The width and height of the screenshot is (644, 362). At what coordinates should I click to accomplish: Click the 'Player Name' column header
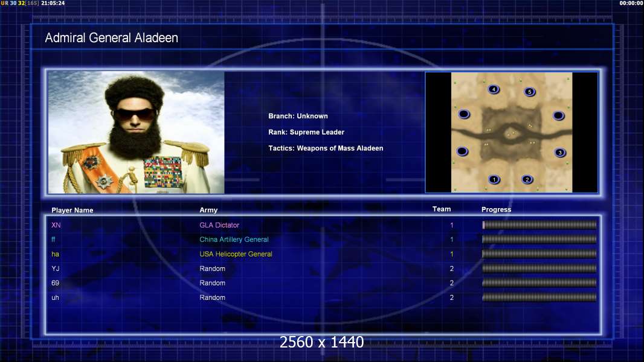click(x=72, y=210)
